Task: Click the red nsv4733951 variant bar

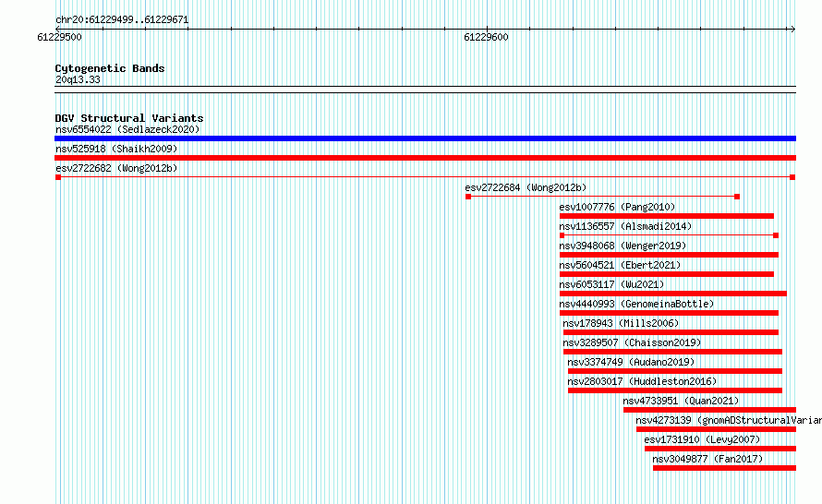Action: (x=710, y=410)
